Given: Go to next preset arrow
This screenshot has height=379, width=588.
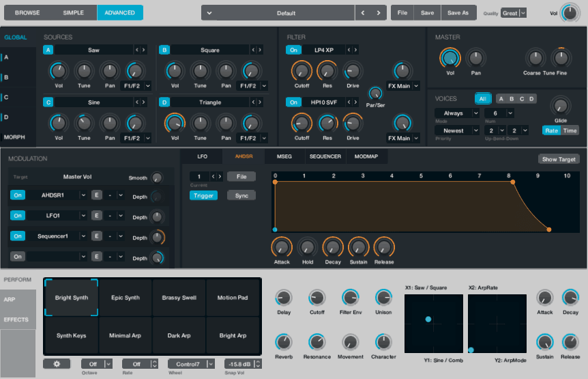Looking at the screenshot, I should click(379, 13).
